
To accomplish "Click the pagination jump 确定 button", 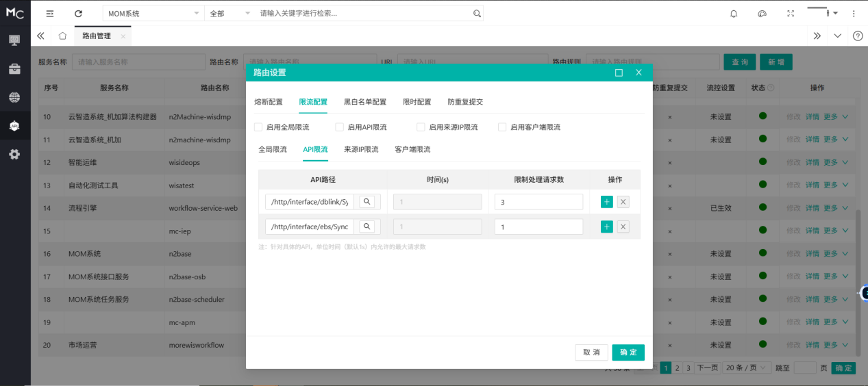I will point(843,368).
